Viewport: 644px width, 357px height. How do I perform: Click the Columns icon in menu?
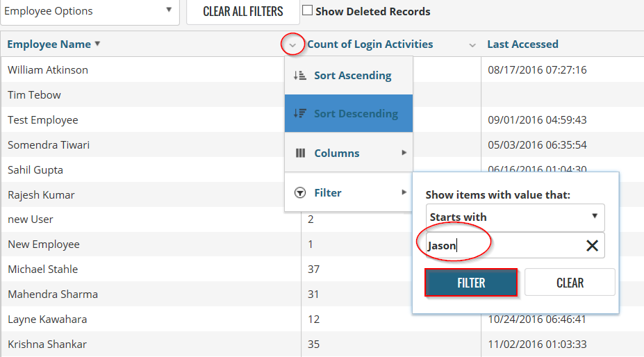pos(300,153)
